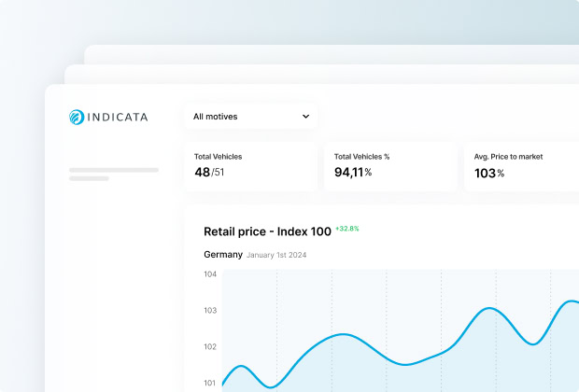
Task: Select the Total Vehicles card title
Action: click(218, 157)
